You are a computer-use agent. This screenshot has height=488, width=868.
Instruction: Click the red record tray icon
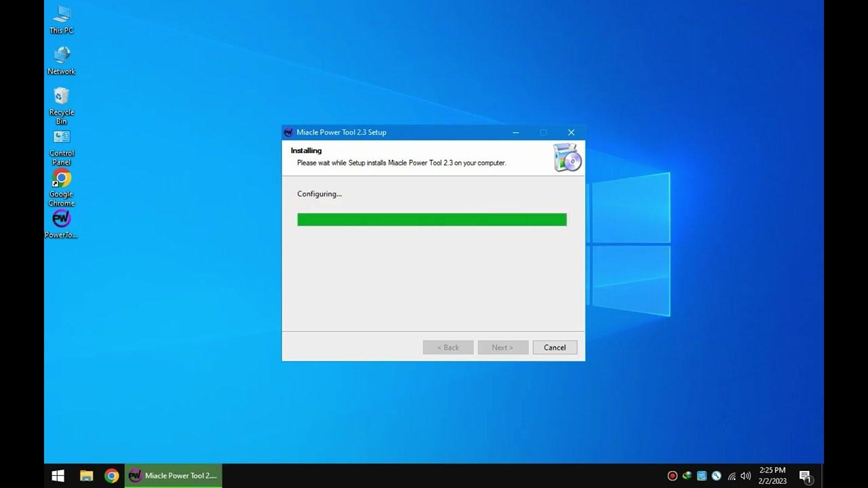[673, 476]
